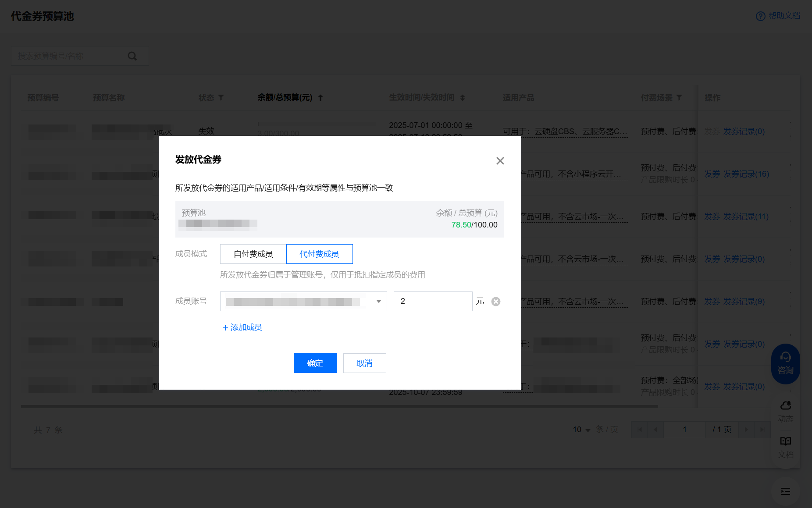The width and height of the screenshot is (812, 508).
Task: Select 代付费成员 member mode
Action: [x=319, y=254]
